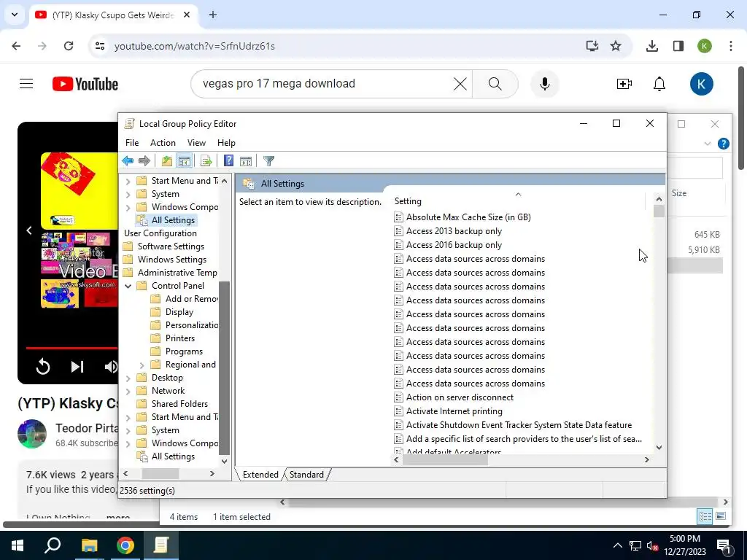Image resolution: width=747 pixels, height=560 pixels.
Task: Open the YouTube Create video icon
Action: click(624, 84)
